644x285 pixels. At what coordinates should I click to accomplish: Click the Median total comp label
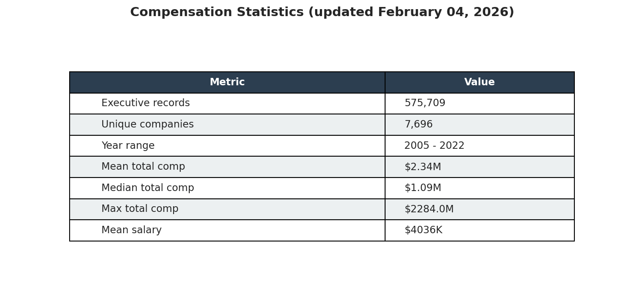tap(148, 188)
